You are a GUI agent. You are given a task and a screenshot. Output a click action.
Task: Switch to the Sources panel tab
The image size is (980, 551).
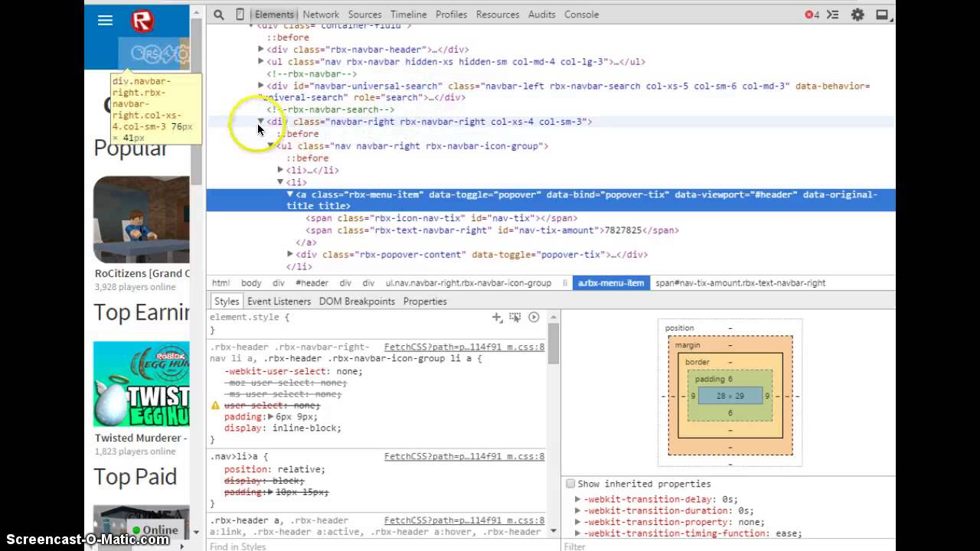364,15
